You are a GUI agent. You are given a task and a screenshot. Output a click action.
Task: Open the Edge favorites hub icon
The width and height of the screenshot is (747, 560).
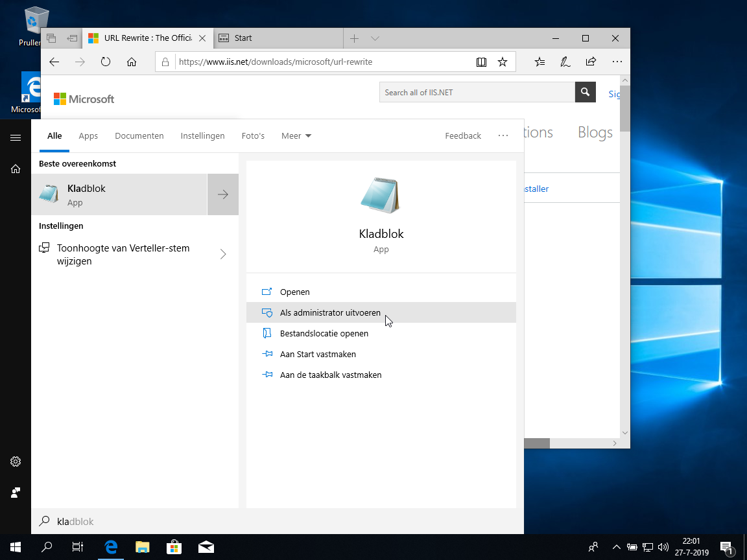pos(539,62)
